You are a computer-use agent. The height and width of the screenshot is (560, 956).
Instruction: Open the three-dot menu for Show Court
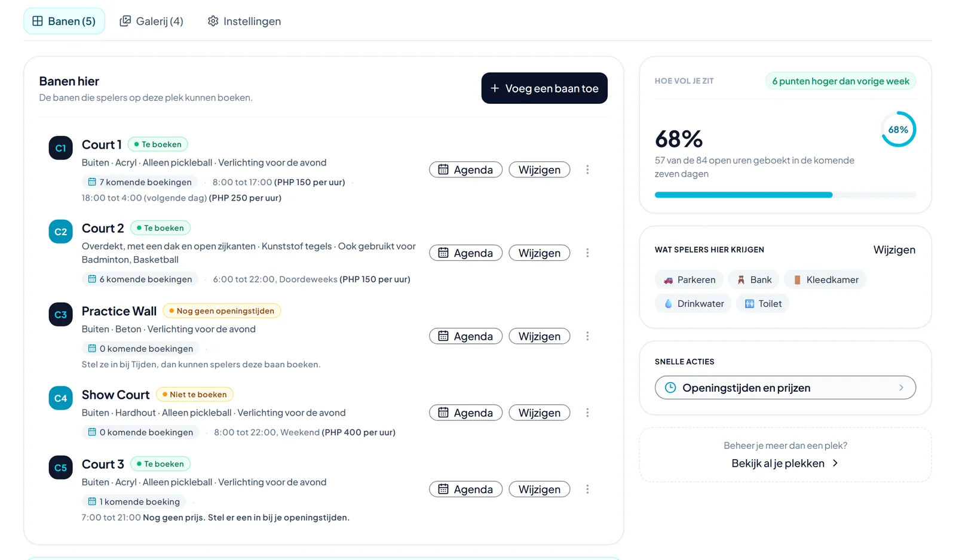point(587,413)
